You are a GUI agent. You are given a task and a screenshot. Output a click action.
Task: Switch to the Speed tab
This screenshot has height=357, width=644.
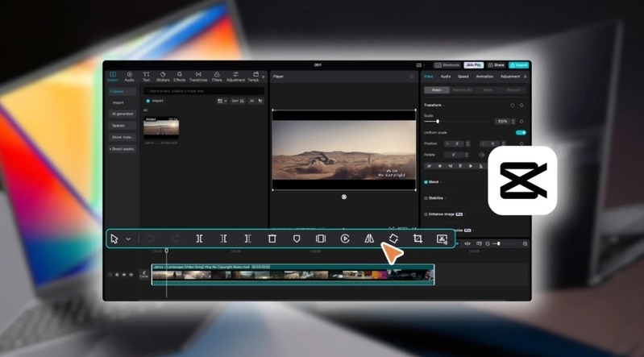point(463,77)
